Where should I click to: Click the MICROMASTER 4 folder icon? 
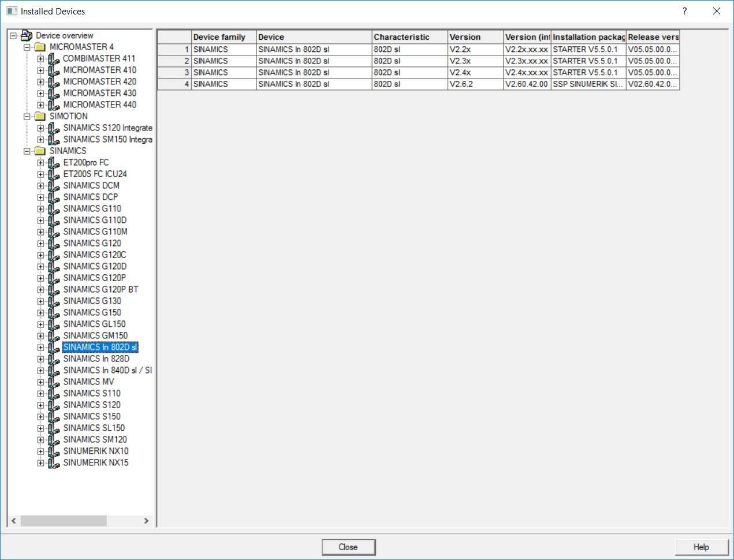tap(40, 47)
